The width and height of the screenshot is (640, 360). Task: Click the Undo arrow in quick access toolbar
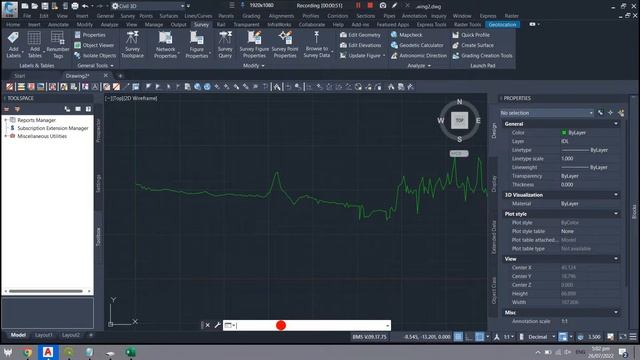[x=85, y=6]
